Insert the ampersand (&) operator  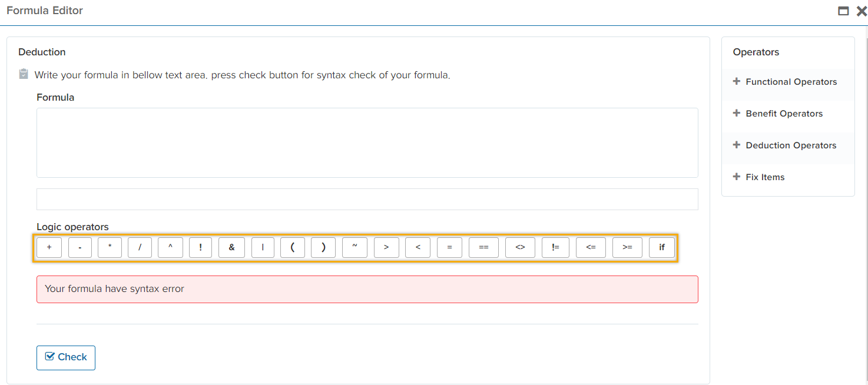pyautogui.click(x=231, y=247)
